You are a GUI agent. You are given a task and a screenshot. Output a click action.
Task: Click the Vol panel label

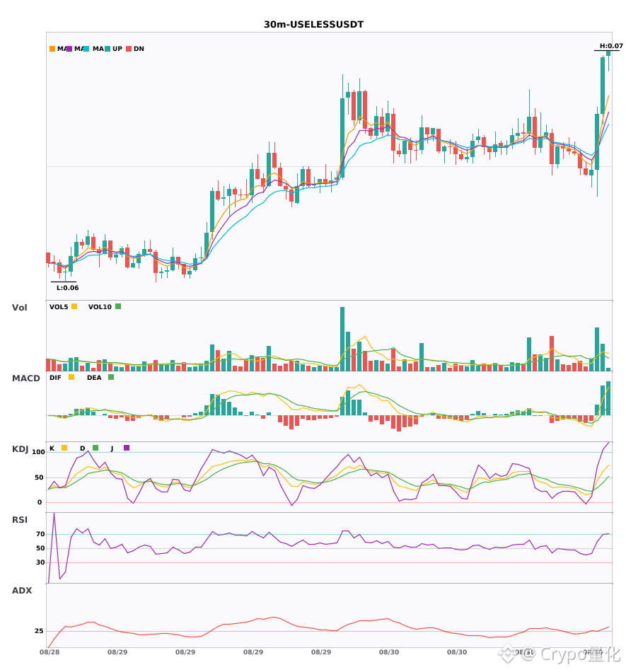pyautogui.click(x=19, y=308)
